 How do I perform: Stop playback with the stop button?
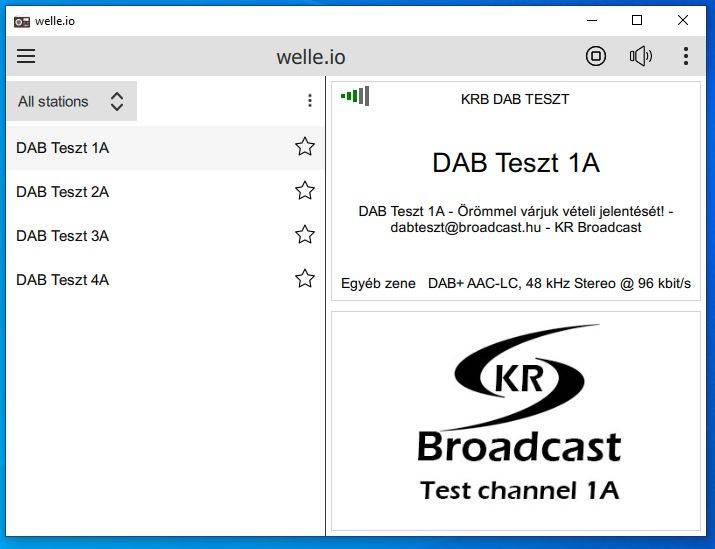pyautogui.click(x=596, y=56)
